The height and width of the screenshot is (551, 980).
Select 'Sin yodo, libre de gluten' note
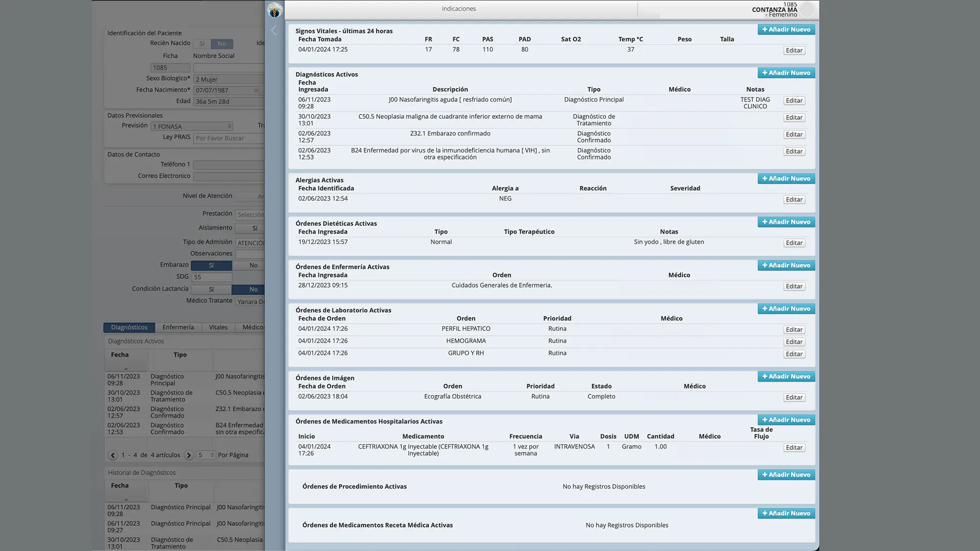669,242
